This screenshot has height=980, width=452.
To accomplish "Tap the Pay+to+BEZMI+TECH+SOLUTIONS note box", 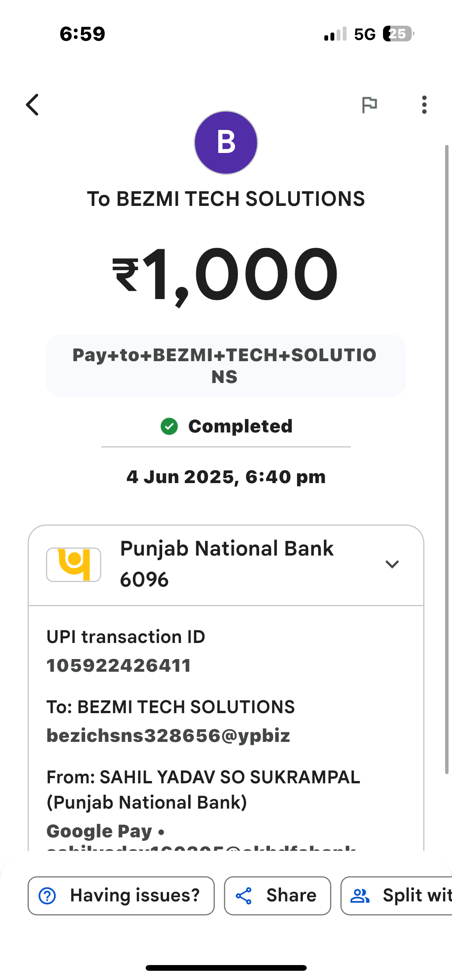I will (x=226, y=365).
